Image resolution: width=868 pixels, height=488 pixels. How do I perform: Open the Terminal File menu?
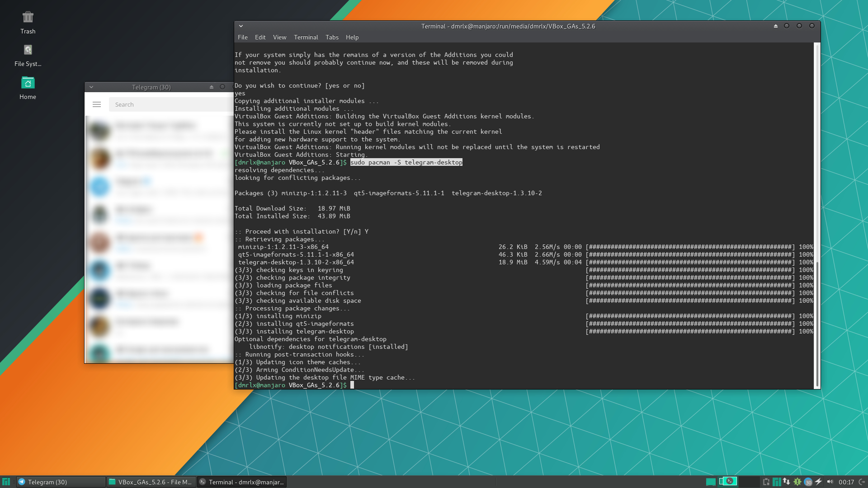click(242, 37)
